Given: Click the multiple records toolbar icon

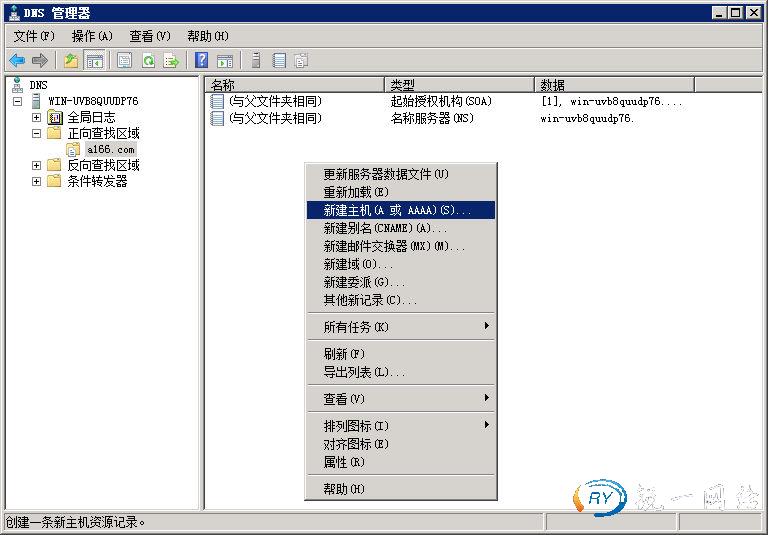Looking at the screenshot, I should 301,61.
